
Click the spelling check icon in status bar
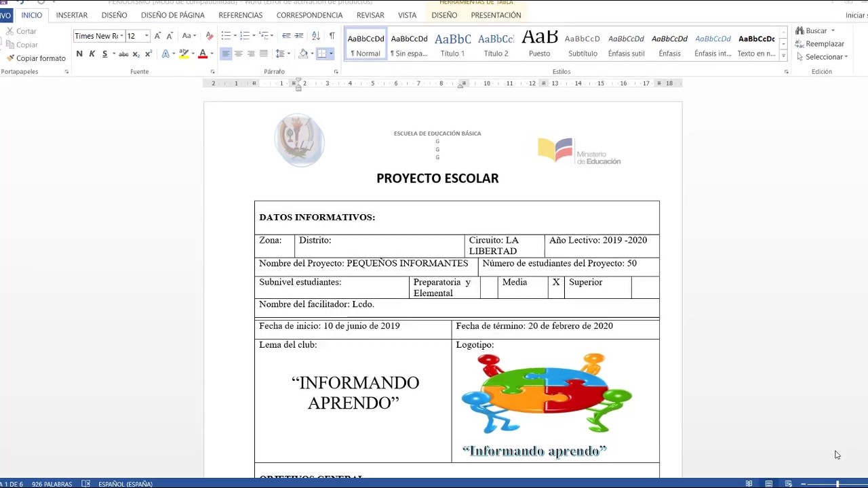pyautogui.click(x=86, y=484)
